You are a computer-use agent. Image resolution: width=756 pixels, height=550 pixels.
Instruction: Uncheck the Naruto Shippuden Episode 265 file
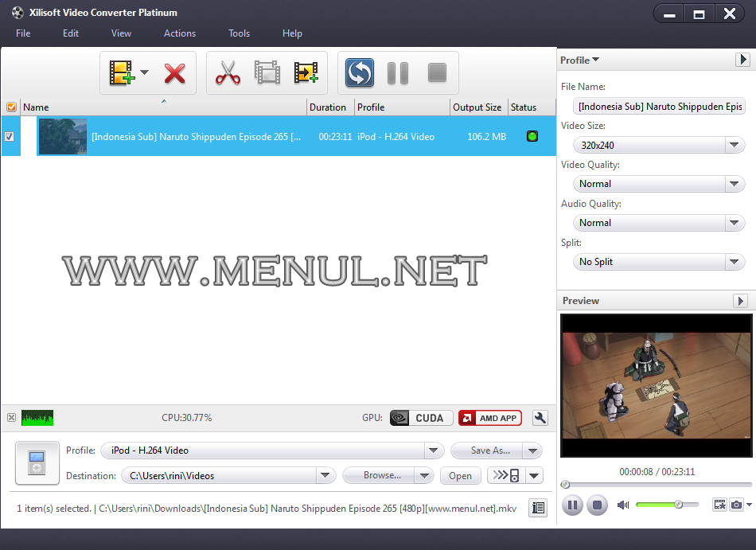tap(10, 136)
